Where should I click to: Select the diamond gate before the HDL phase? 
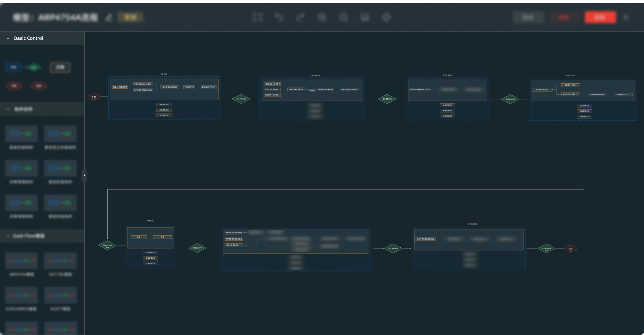510,99
